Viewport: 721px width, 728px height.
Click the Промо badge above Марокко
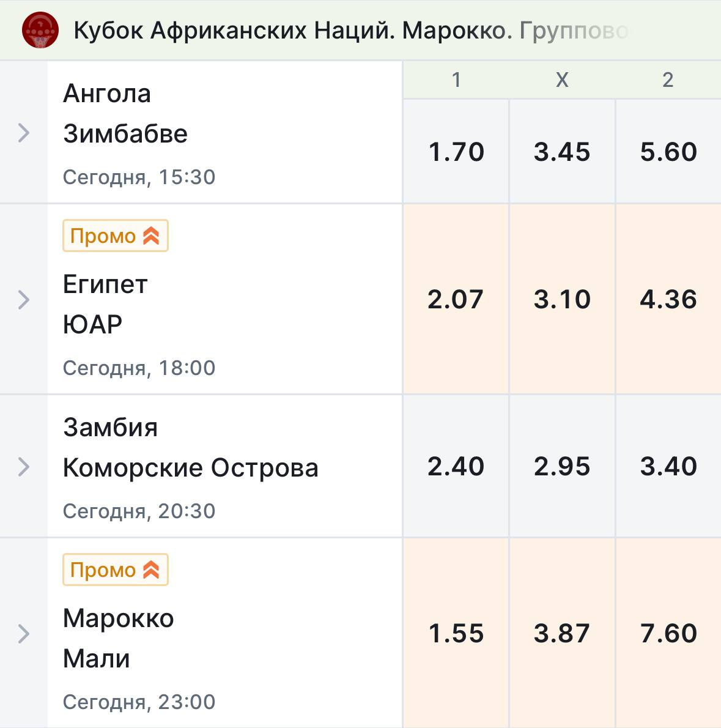[x=115, y=570]
